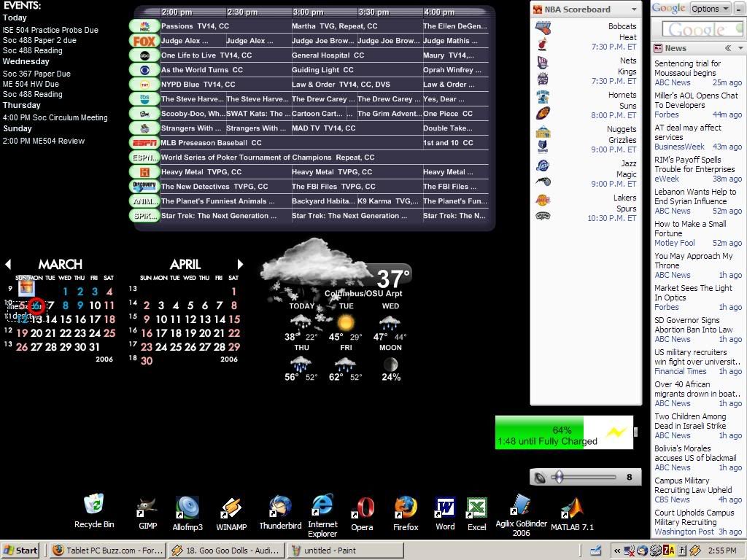Click the NBC channel logo
This screenshot has height=560, width=747.
[144, 26]
